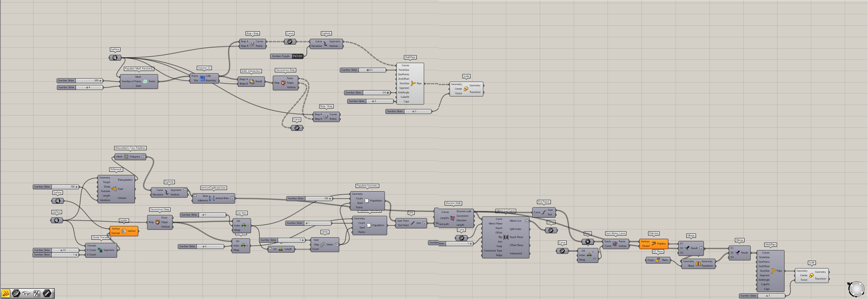Toggle the Boolean Toggle False value

(x=298, y=56)
